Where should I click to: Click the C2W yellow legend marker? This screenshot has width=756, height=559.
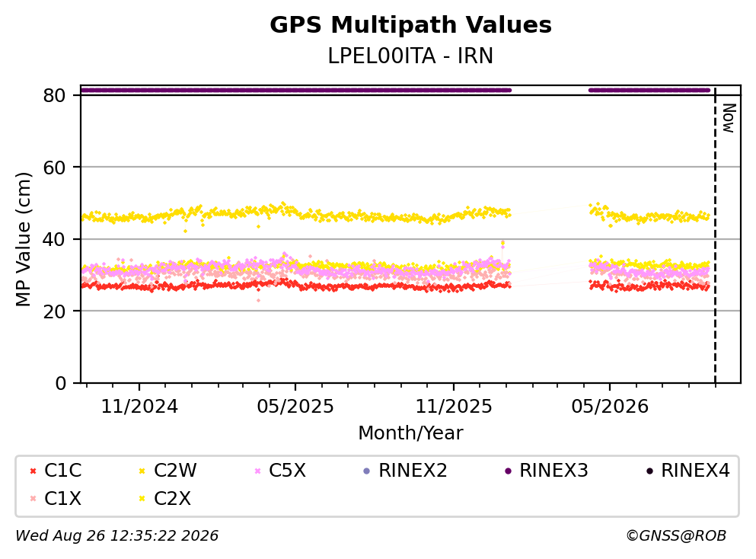tap(142, 471)
